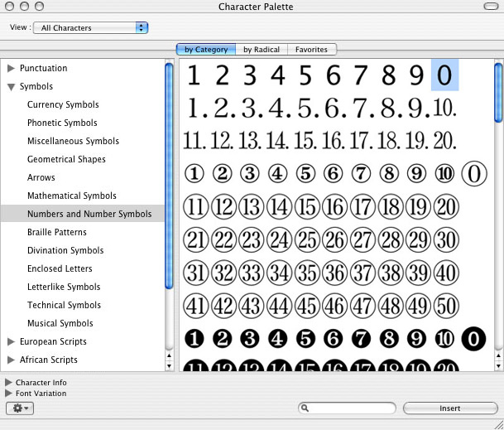The height and width of the screenshot is (430, 504).
Task: Choose the plain digit 8 character
Action: coord(389,75)
